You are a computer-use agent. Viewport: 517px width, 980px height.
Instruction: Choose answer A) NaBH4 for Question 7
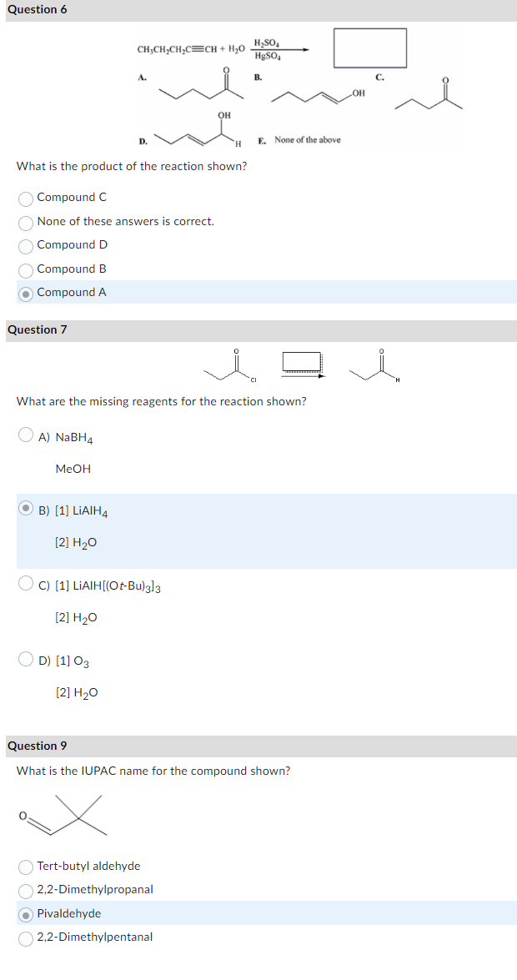[25, 435]
